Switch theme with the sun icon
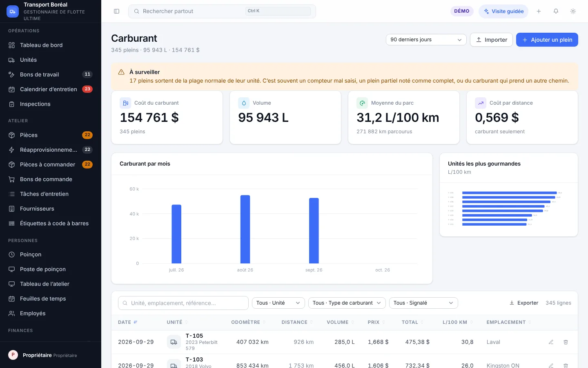 573,11
